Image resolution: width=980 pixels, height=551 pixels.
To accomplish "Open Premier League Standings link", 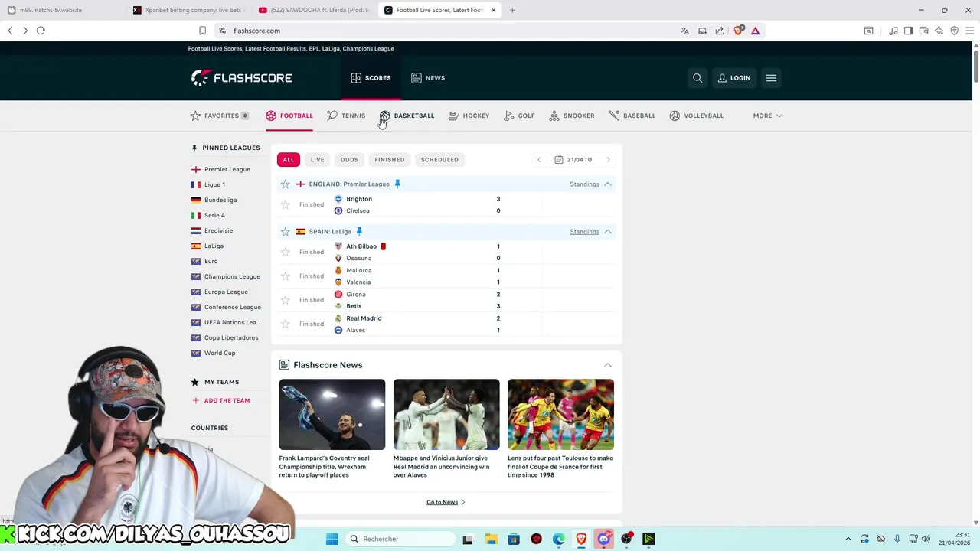I will coord(584,184).
